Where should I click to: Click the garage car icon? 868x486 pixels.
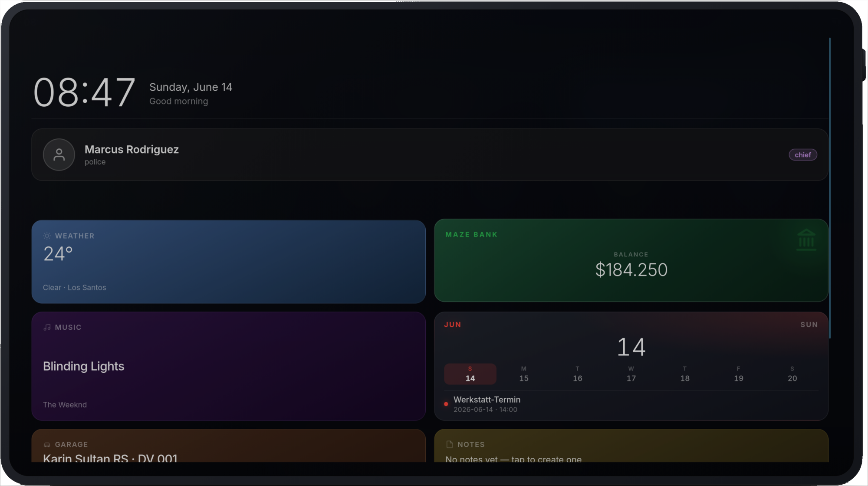[47, 445]
